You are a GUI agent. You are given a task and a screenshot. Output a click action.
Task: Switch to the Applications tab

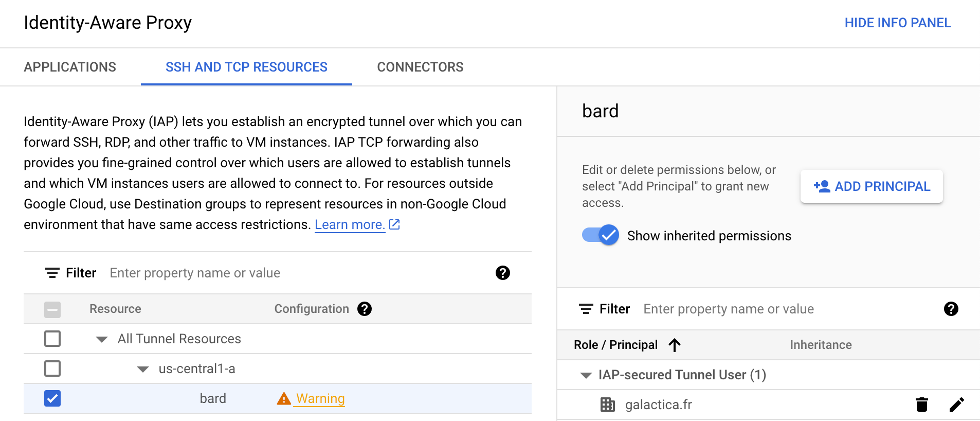tap(70, 67)
